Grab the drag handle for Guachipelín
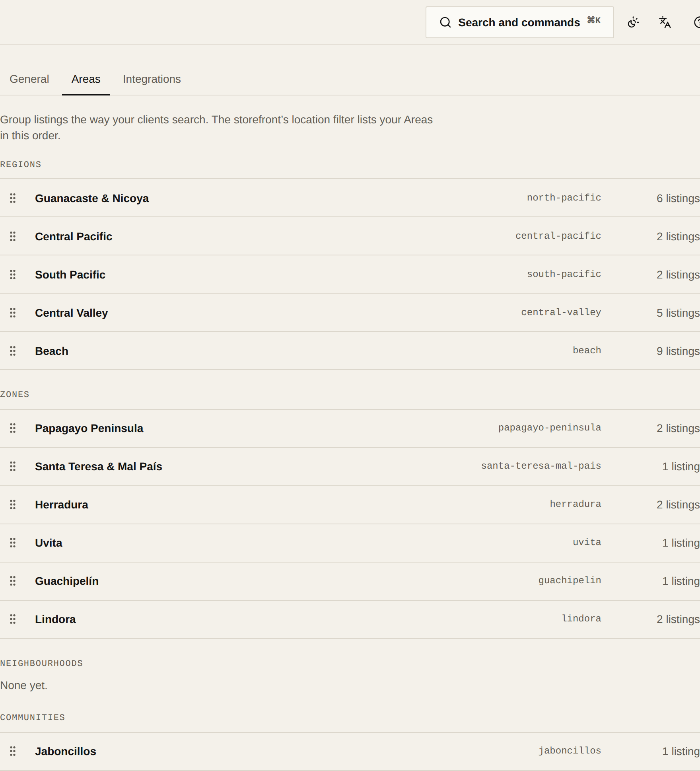This screenshot has height=771, width=700. click(x=13, y=581)
